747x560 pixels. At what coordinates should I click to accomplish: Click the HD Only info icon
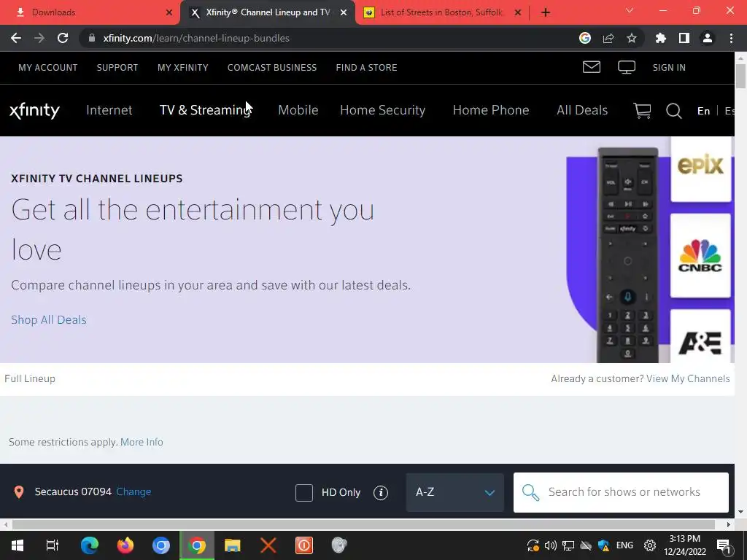(x=381, y=492)
